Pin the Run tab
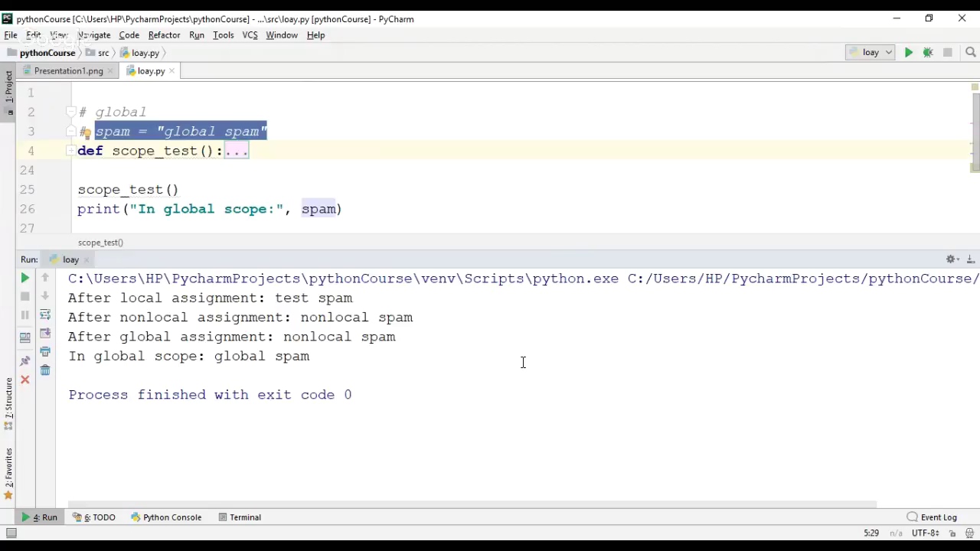 24,360
